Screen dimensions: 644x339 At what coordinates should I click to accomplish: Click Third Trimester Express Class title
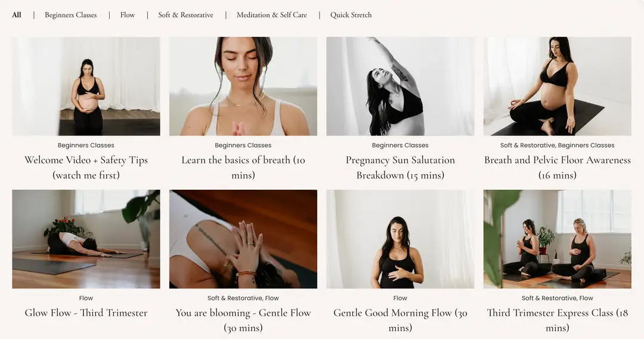point(558,320)
